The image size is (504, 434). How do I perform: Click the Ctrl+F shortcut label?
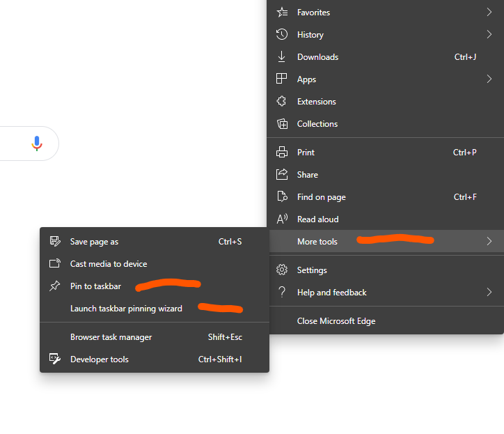(465, 196)
